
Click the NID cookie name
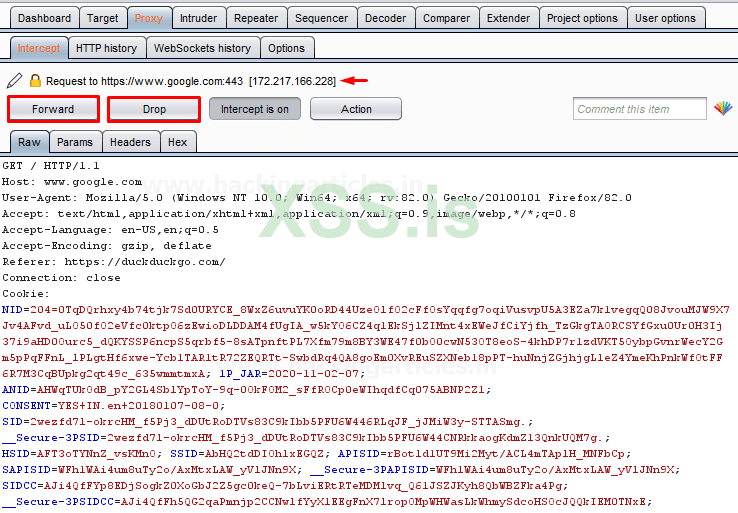click(13, 310)
